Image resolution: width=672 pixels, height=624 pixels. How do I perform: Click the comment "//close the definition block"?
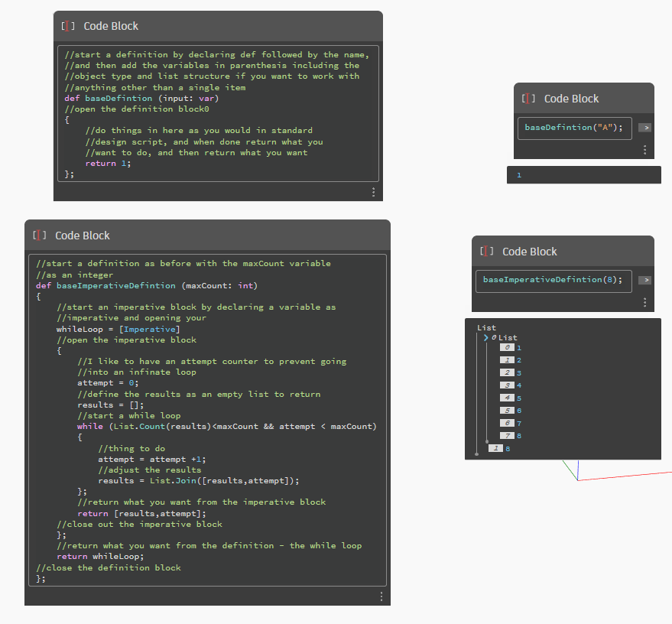point(109,567)
